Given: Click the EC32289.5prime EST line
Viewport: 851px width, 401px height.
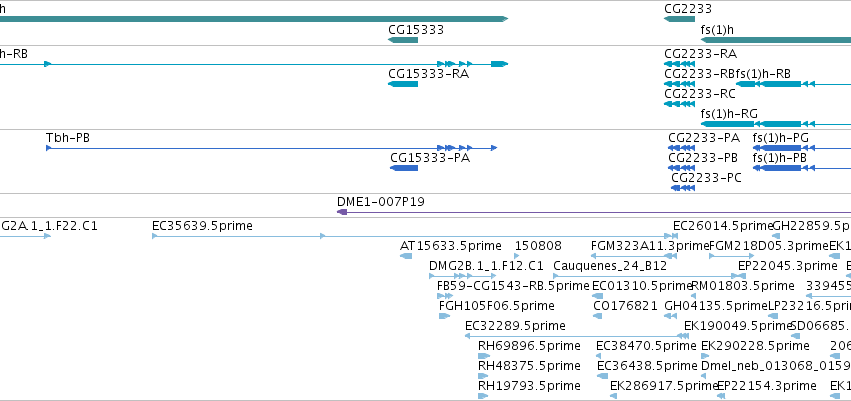Looking at the screenshot, I should coord(577,336).
